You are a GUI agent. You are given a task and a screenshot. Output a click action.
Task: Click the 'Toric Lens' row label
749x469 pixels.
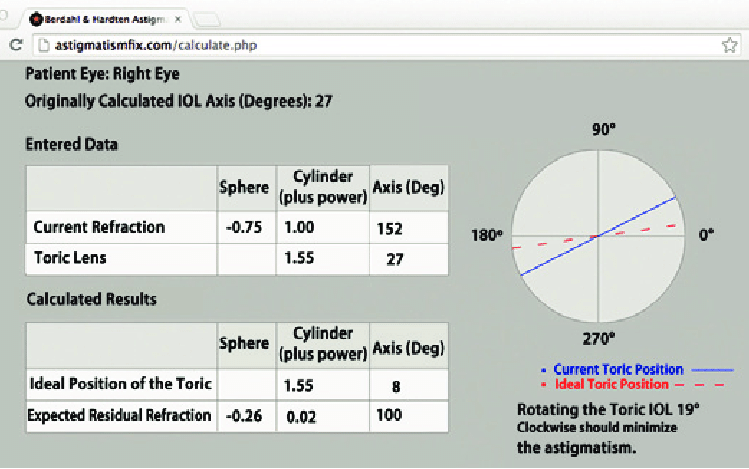[x=70, y=258]
